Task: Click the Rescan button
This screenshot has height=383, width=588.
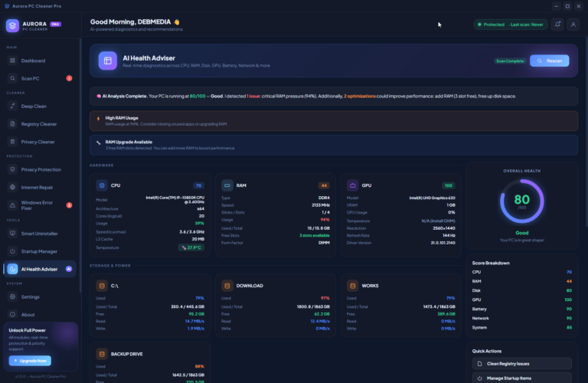Action: (550, 61)
